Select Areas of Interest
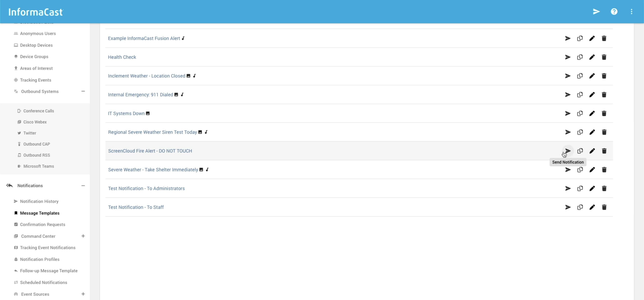The width and height of the screenshot is (644, 300). [36, 68]
